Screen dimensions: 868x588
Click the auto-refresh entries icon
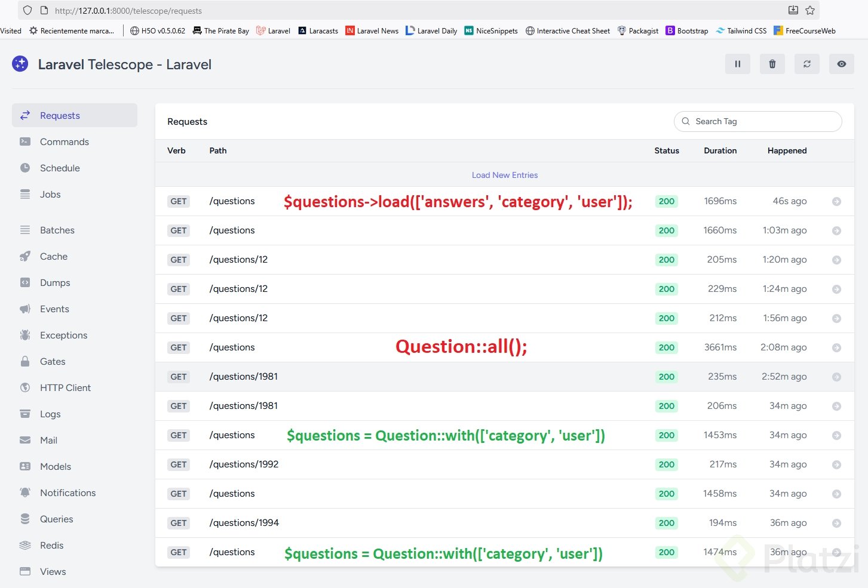click(806, 64)
